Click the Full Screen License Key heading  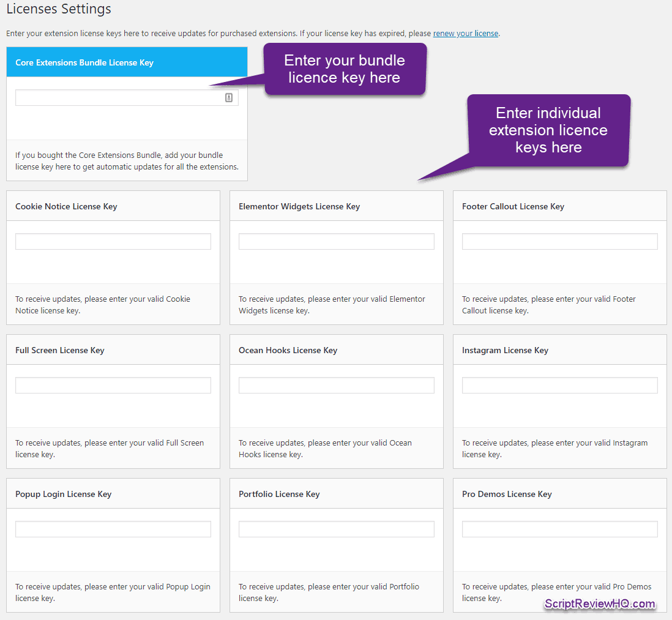pos(60,351)
